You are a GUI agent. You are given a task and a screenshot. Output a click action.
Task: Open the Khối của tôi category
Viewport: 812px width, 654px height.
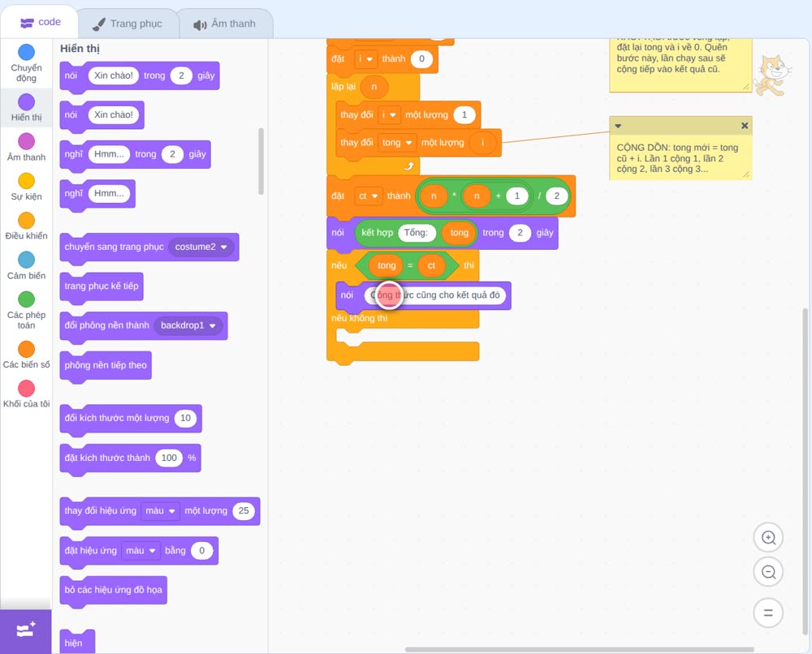tap(26, 394)
